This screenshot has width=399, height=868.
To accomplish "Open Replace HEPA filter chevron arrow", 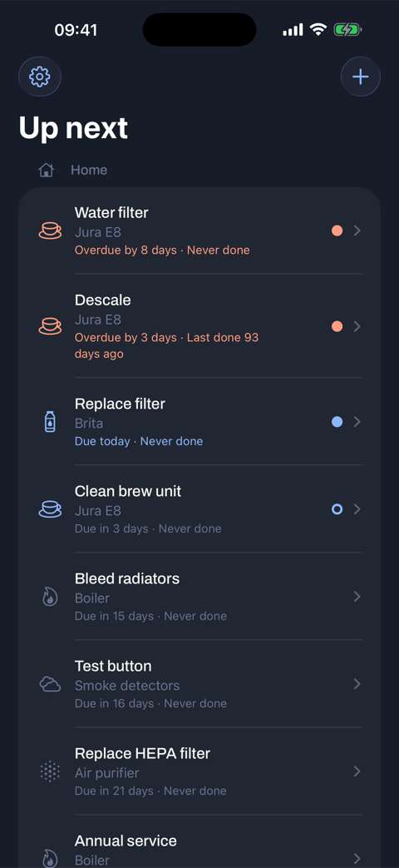I will 357,771.
